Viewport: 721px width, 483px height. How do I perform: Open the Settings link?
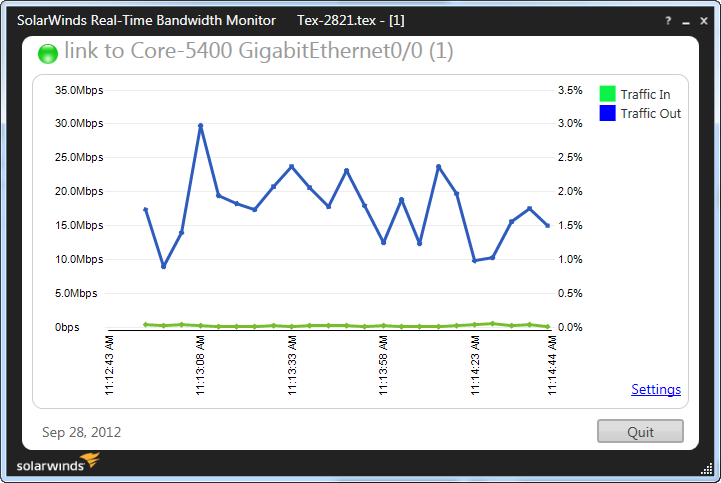click(656, 389)
